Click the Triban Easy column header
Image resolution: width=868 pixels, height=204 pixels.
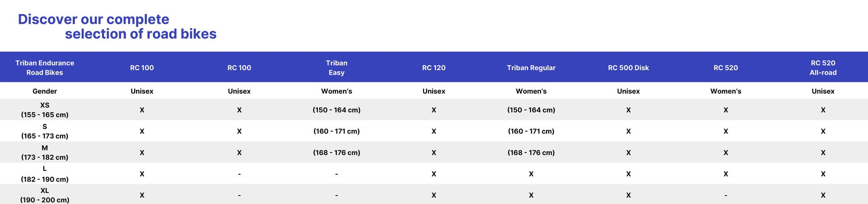pyautogui.click(x=336, y=68)
